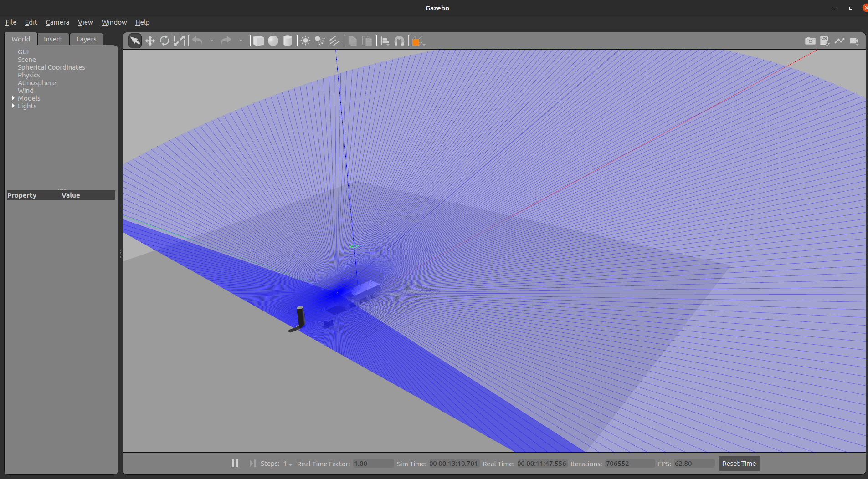Screen dimensions: 868x479
Task: Switch to the Insert tab
Action: [53, 39]
